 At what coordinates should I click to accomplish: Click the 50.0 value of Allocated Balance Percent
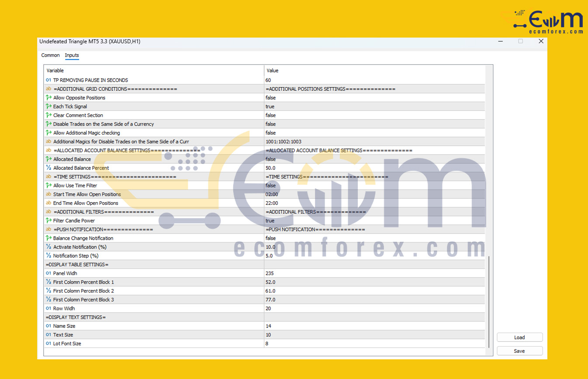pyautogui.click(x=271, y=168)
